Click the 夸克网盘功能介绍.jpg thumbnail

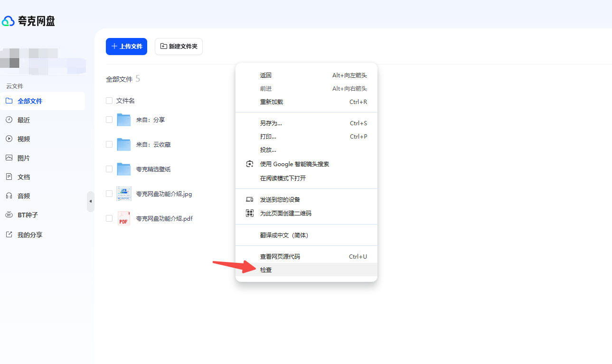coord(124,194)
